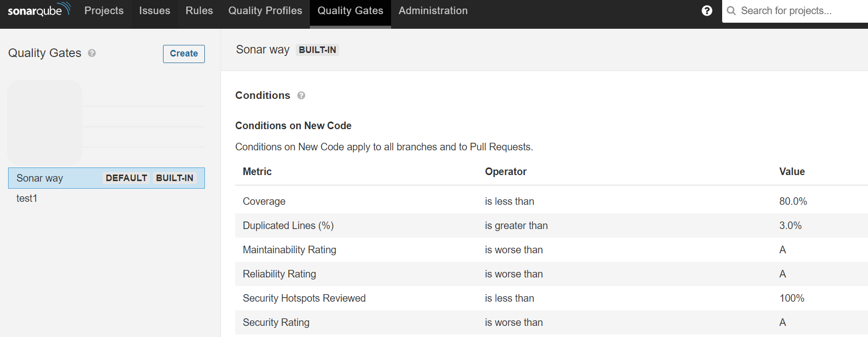Focus the Search for projects field

pos(800,11)
